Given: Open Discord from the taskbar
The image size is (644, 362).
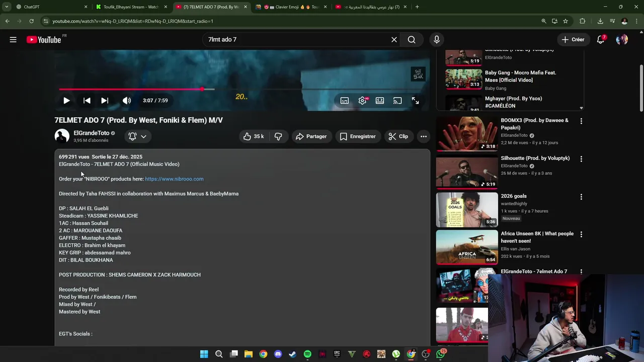Looking at the screenshot, I should pos(278,354).
